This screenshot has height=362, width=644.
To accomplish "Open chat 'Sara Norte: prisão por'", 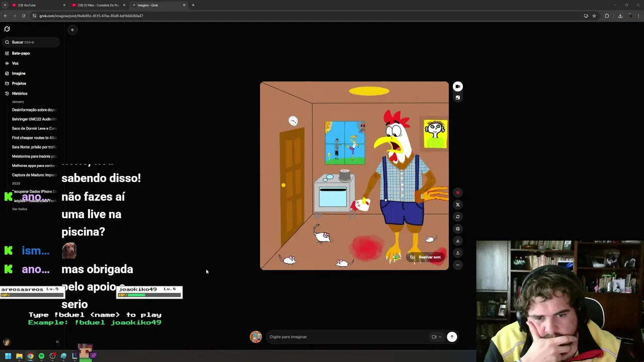I will tap(34, 147).
